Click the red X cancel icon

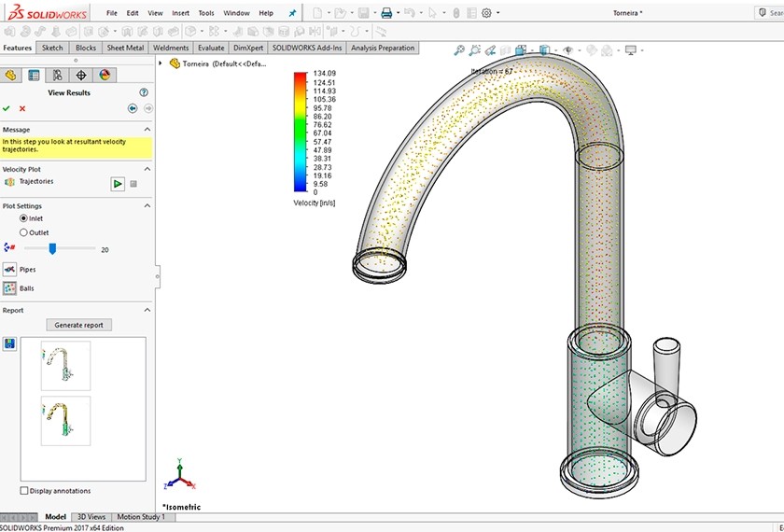tap(22, 108)
